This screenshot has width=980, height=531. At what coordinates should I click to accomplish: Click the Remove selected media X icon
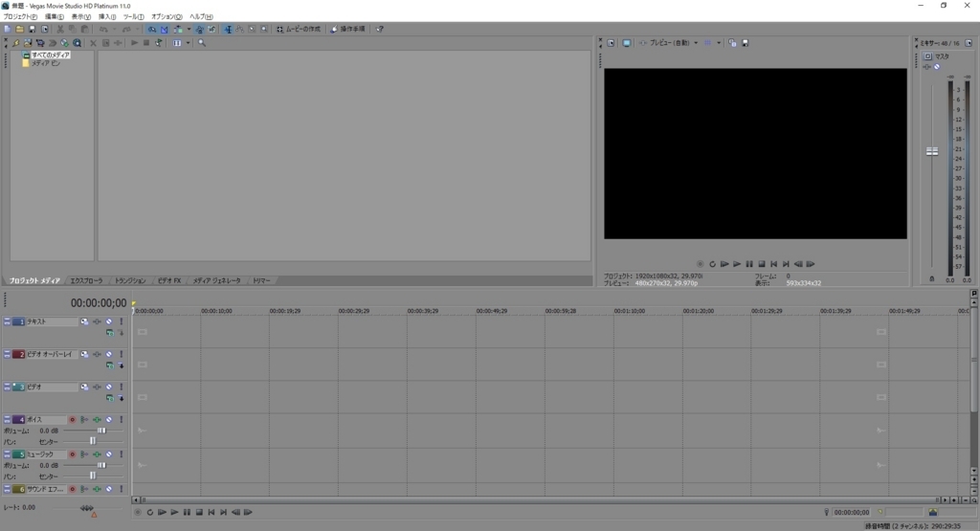(93, 43)
